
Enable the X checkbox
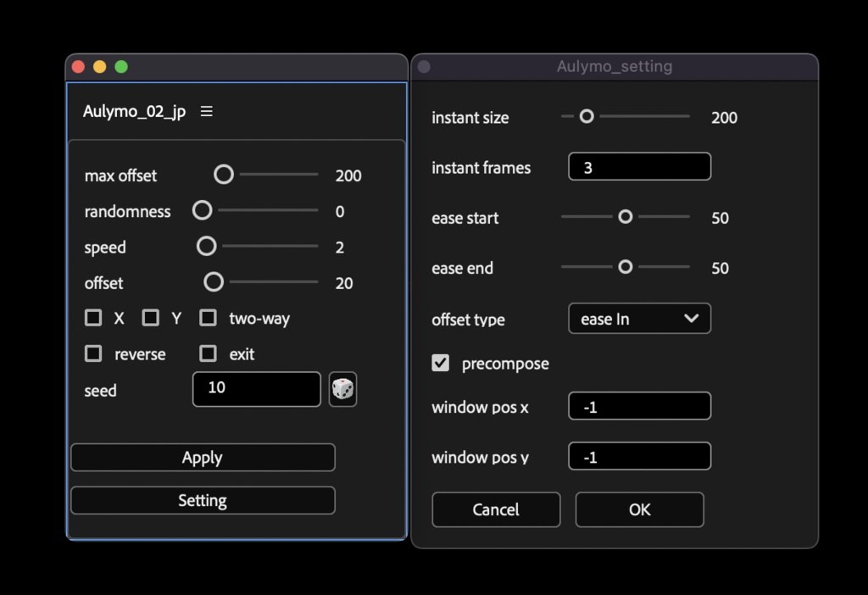click(x=93, y=318)
